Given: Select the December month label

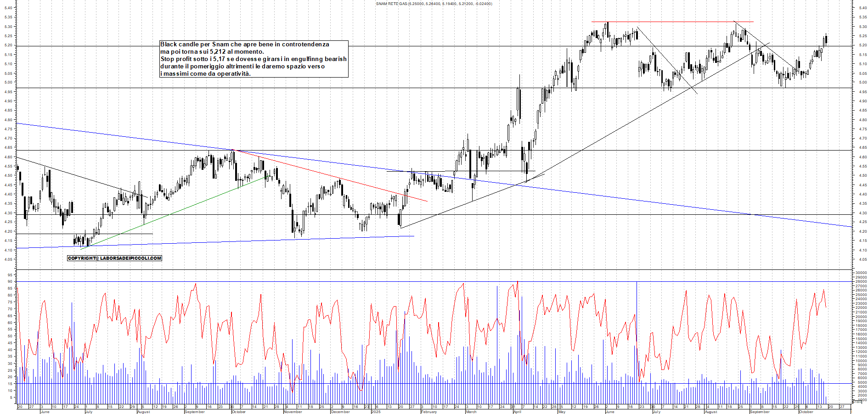Looking at the screenshot, I should point(340,412).
